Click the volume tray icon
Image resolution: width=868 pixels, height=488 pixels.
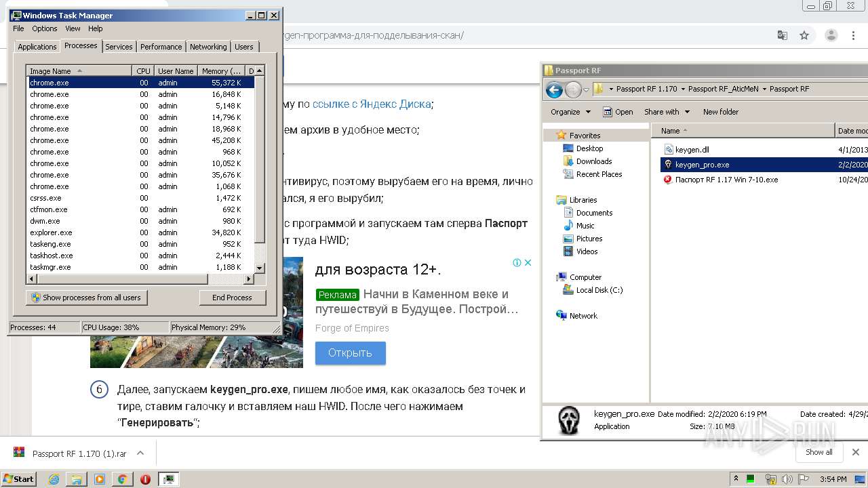click(787, 479)
